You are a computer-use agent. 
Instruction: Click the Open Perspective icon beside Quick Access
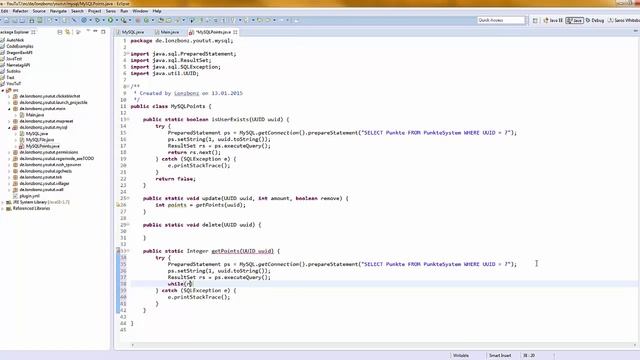point(535,20)
